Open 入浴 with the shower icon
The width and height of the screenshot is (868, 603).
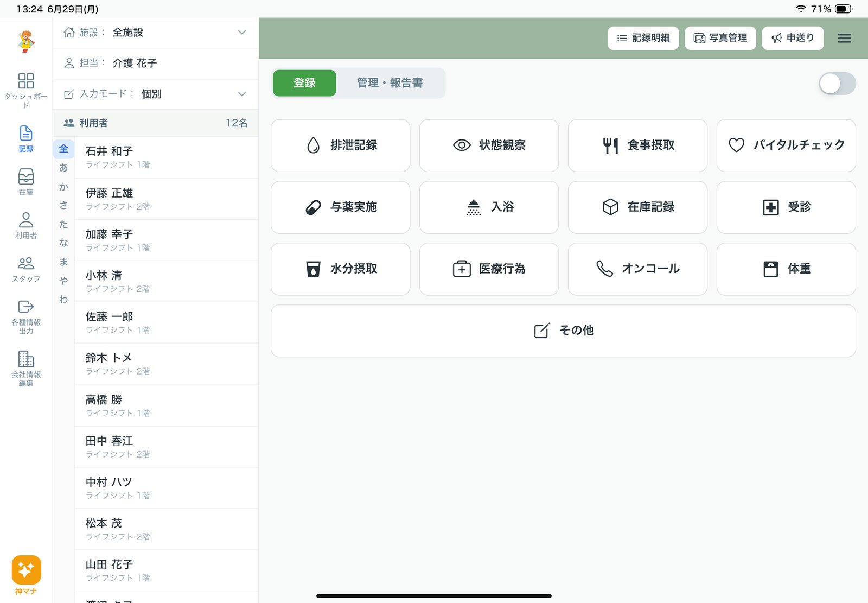click(x=489, y=207)
